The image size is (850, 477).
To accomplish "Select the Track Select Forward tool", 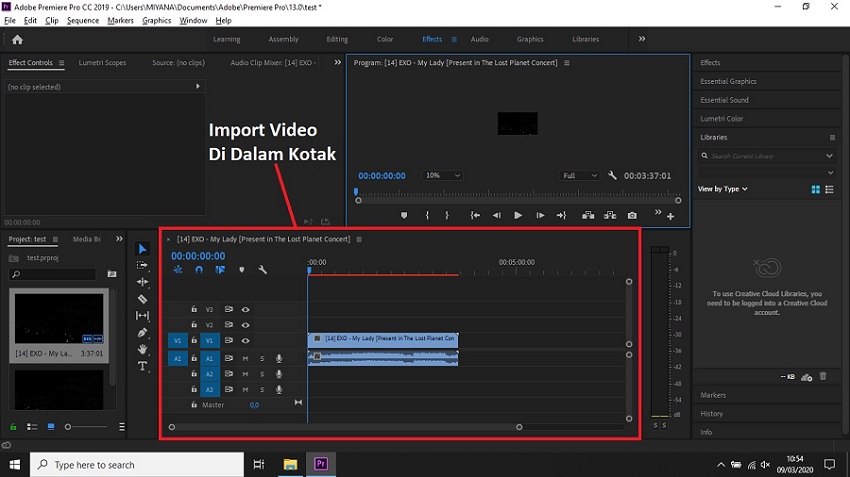I will point(142,265).
